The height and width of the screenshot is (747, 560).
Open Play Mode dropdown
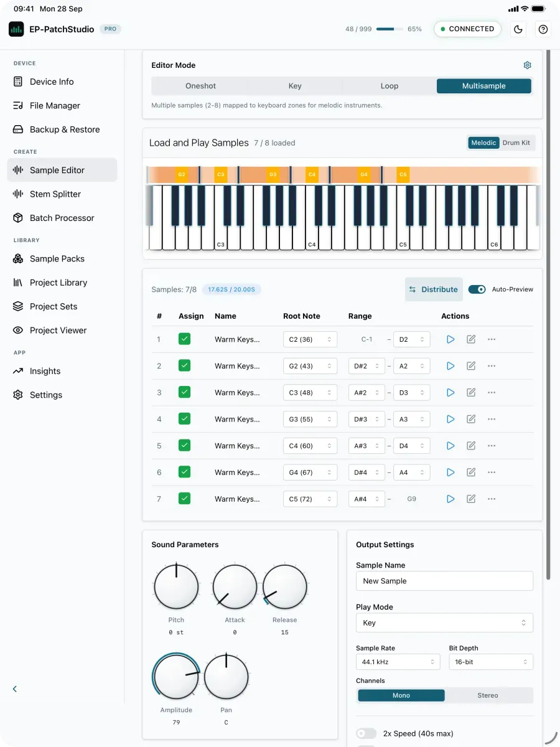tap(444, 622)
